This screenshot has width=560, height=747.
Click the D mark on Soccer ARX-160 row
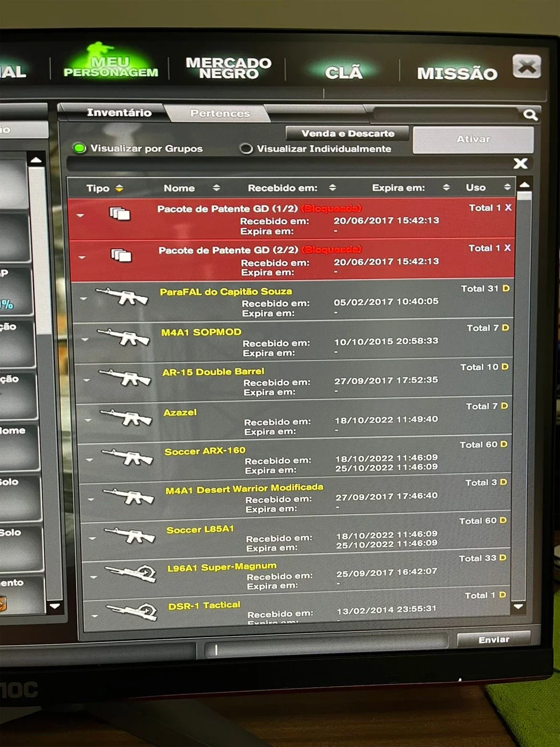pyautogui.click(x=503, y=444)
